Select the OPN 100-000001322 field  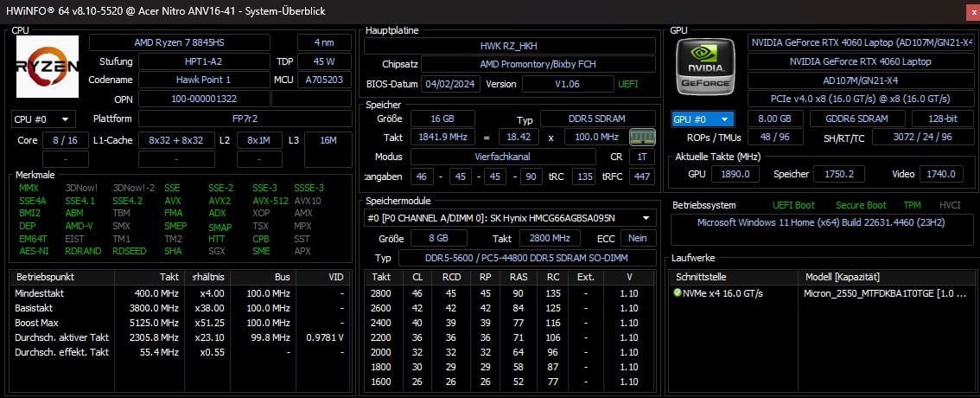tap(204, 99)
